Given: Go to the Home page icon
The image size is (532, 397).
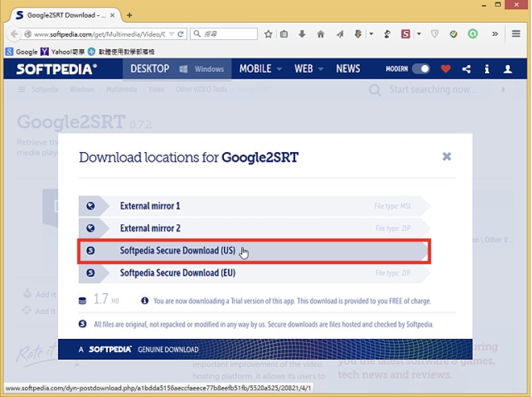Looking at the screenshot, I should [321, 34].
